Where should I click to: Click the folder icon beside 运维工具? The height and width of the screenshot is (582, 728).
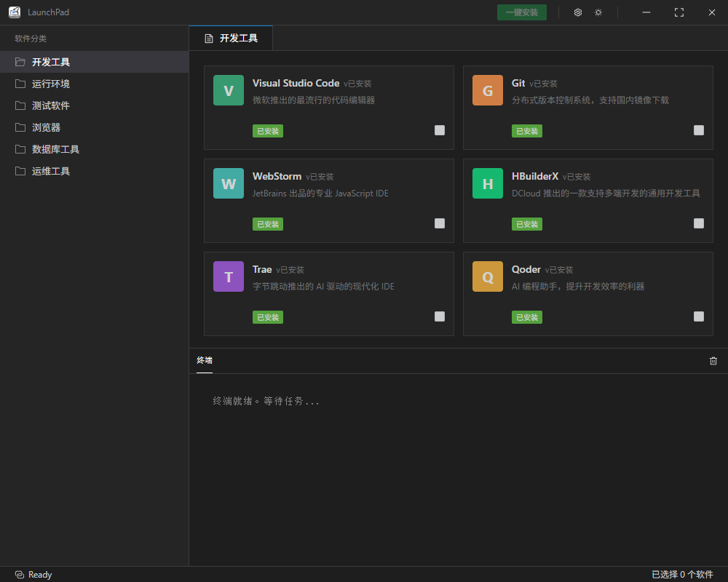pyautogui.click(x=20, y=171)
